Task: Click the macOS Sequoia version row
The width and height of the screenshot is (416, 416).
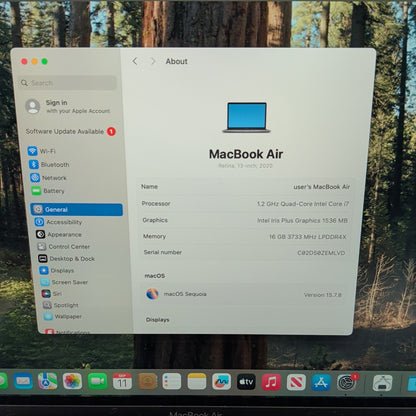Action: [x=245, y=294]
